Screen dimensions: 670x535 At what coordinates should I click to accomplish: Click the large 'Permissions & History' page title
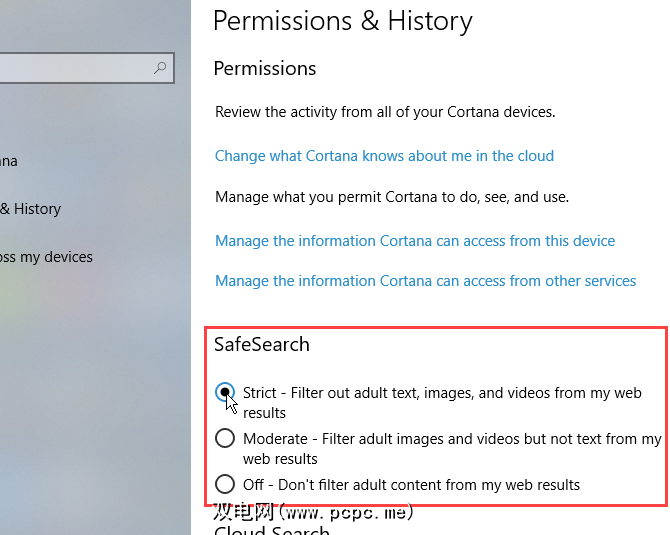342,21
